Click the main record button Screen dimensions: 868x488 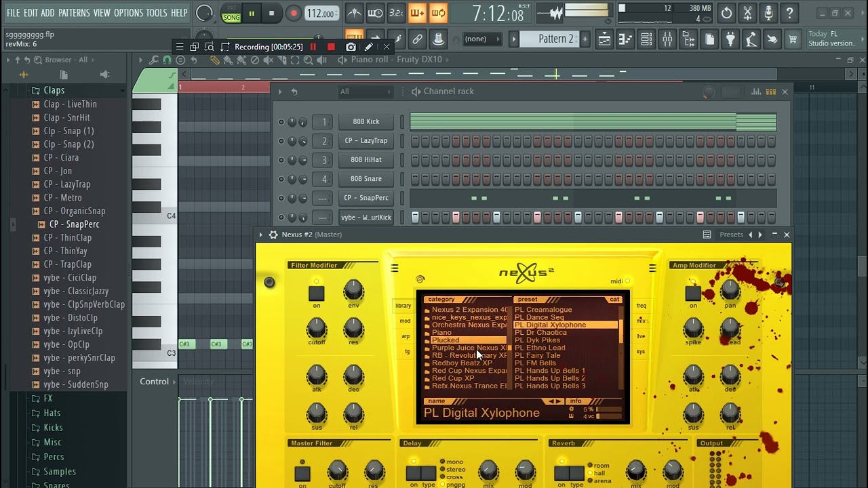[293, 13]
